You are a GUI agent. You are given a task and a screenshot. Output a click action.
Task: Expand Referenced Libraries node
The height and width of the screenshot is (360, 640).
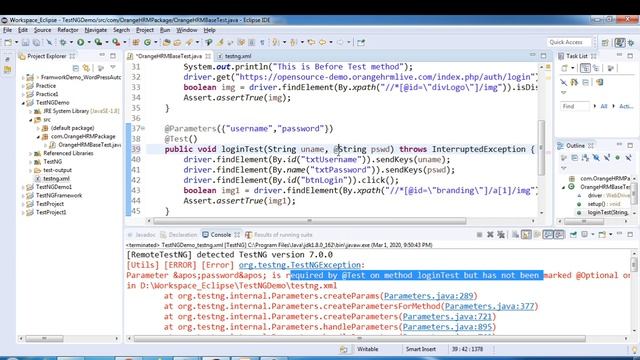(x=31, y=153)
